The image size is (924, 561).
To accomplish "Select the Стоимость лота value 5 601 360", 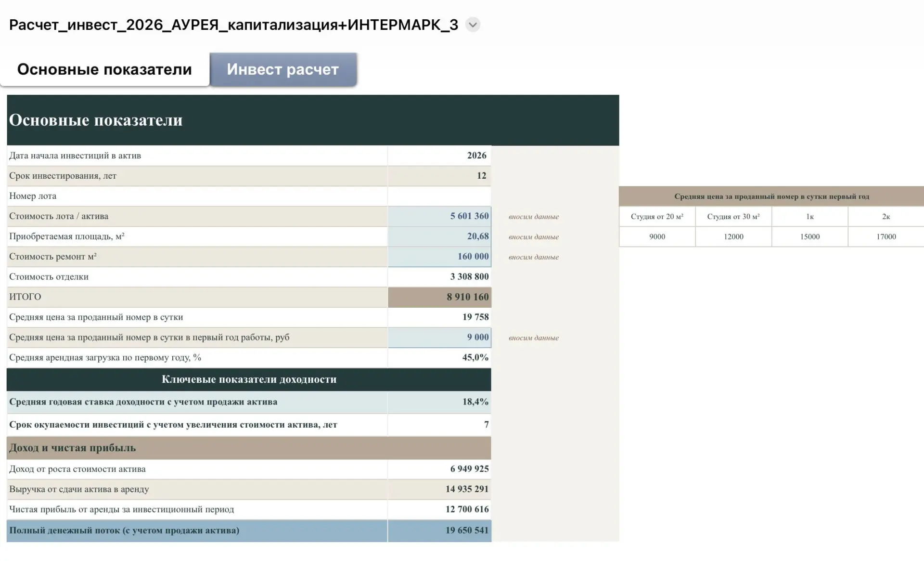I will click(439, 216).
